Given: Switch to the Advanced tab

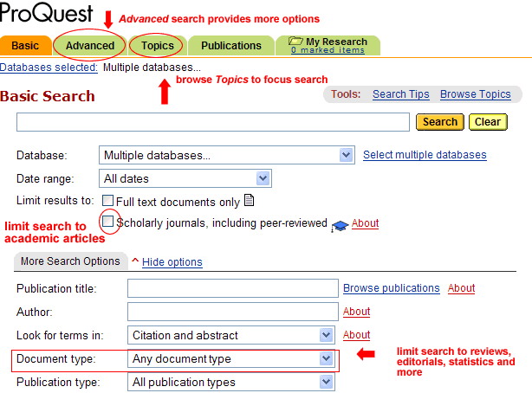Looking at the screenshot, I should tap(90, 45).
